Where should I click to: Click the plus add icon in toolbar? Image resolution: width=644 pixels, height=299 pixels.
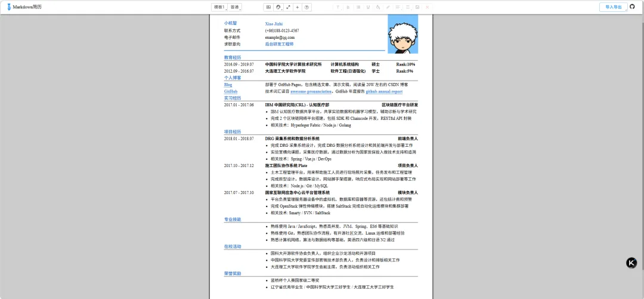(x=298, y=7)
